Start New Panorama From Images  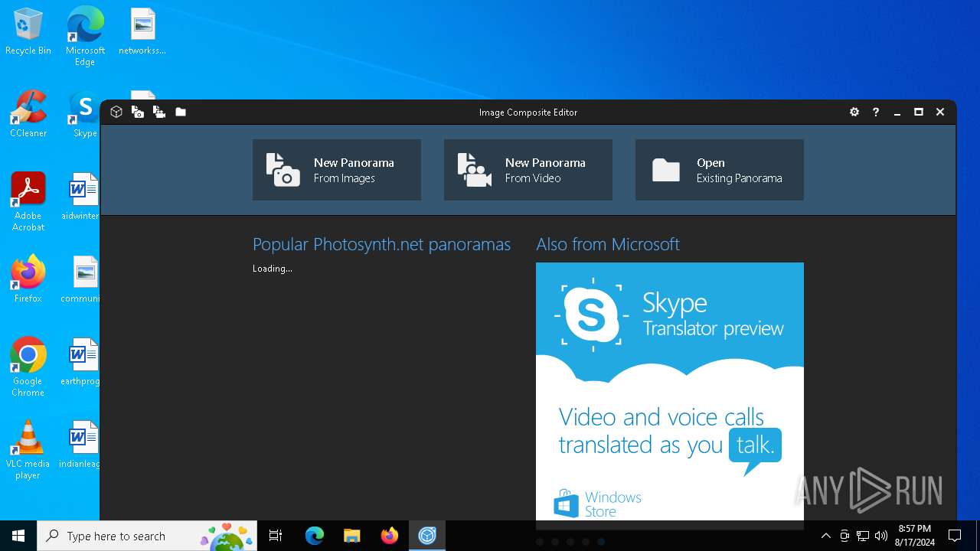click(x=337, y=170)
